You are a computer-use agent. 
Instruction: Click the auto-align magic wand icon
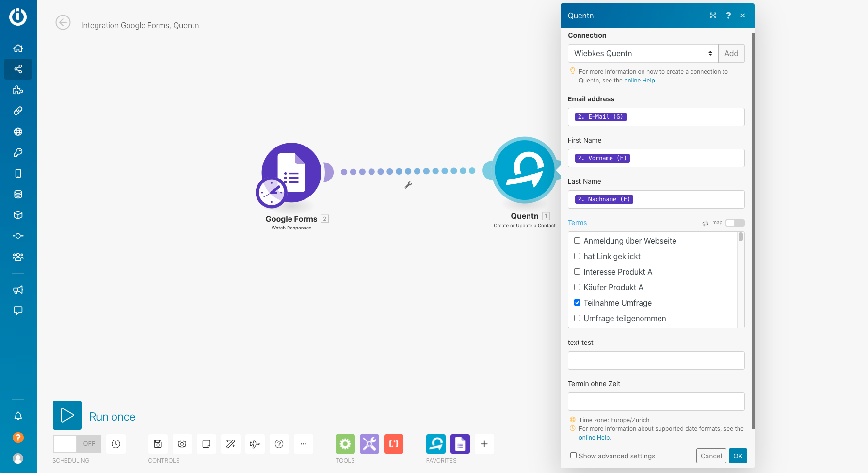[231, 444]
